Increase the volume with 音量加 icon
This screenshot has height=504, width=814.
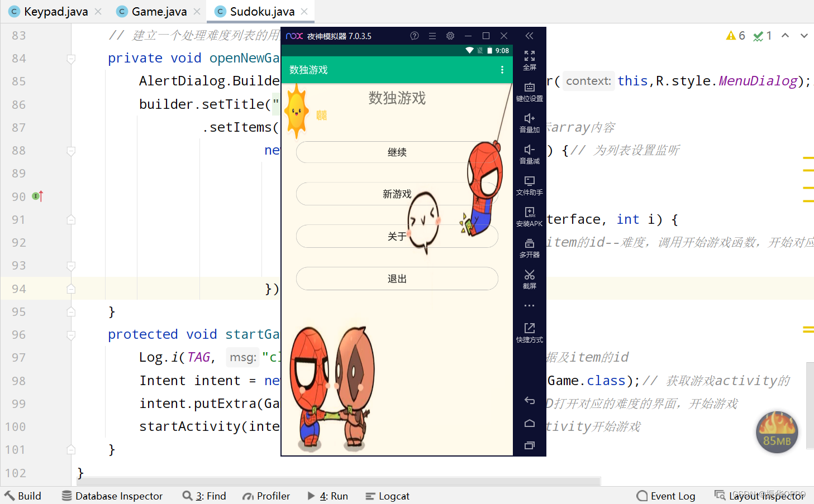(x=530, y=122)
